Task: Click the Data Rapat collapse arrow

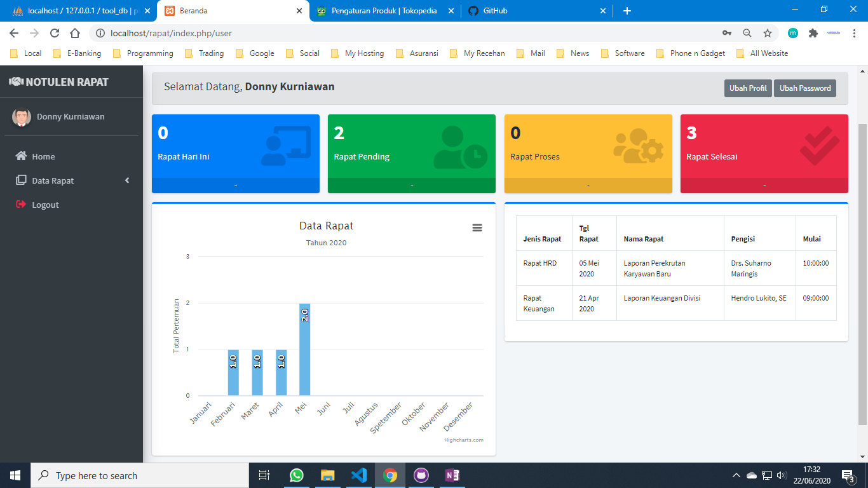Action: (x=127, y=180)
